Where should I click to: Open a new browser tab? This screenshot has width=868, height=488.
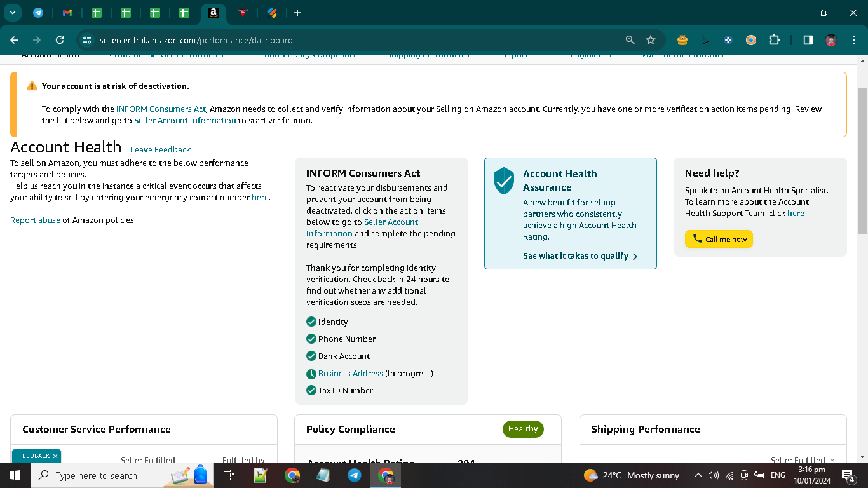pos(297,13)
